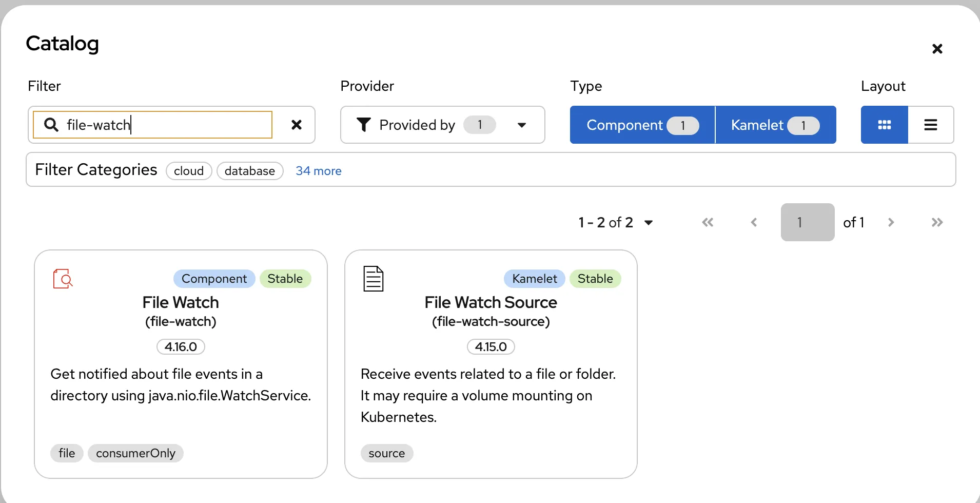Jump to the first results page
Image resolution: width=980 pixels, height=503 pixels.
[708, 222]
